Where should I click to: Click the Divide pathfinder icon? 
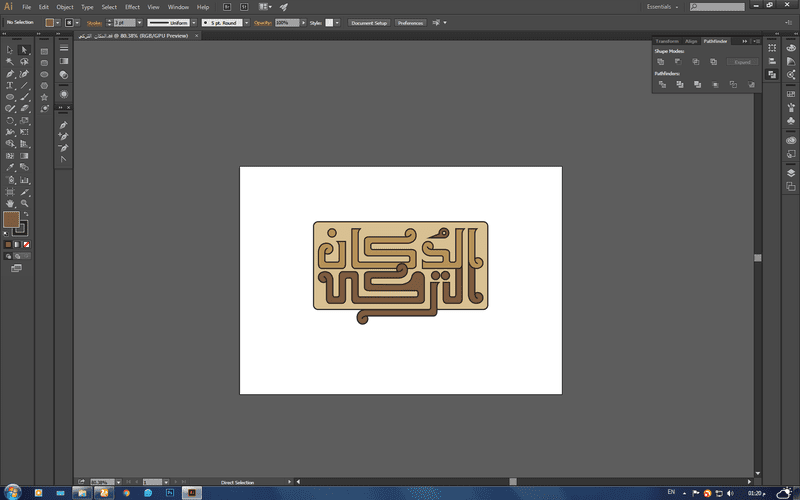661,85
